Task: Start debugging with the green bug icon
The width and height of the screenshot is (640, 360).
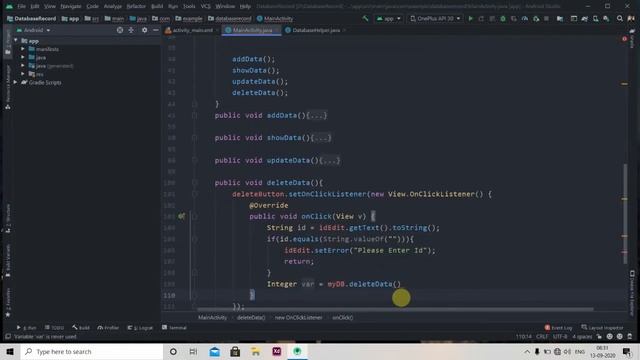Action: click(x=503, y=18)
